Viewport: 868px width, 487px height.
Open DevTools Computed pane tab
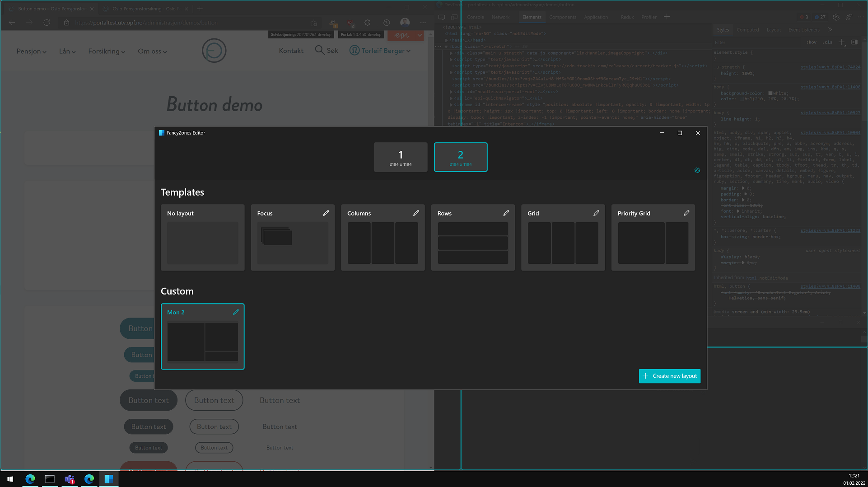748,30
